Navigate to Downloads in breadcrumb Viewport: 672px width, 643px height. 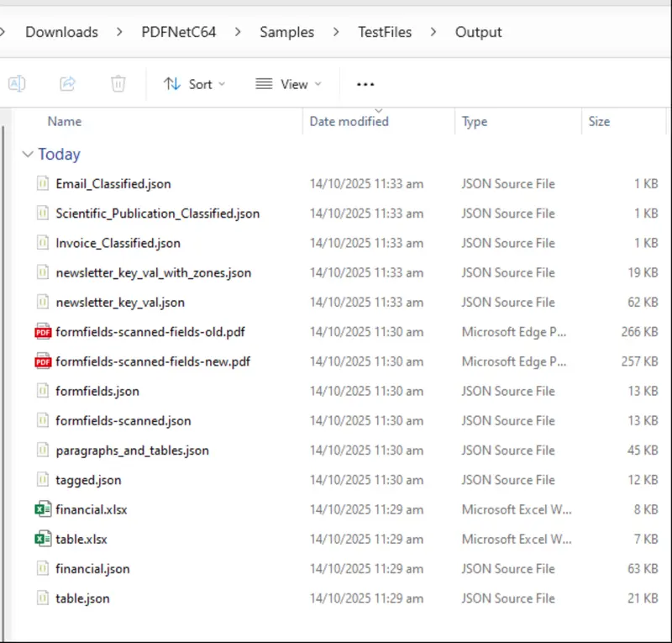[61, 32]
